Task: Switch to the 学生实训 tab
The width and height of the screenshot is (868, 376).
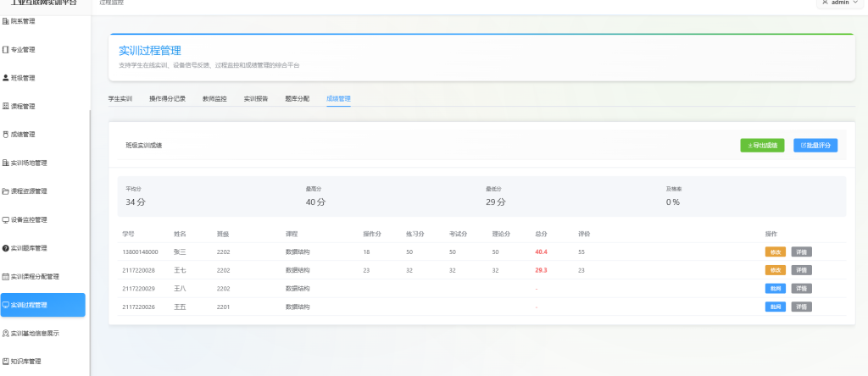Action: pyautogui.click(x=120, y=99)
